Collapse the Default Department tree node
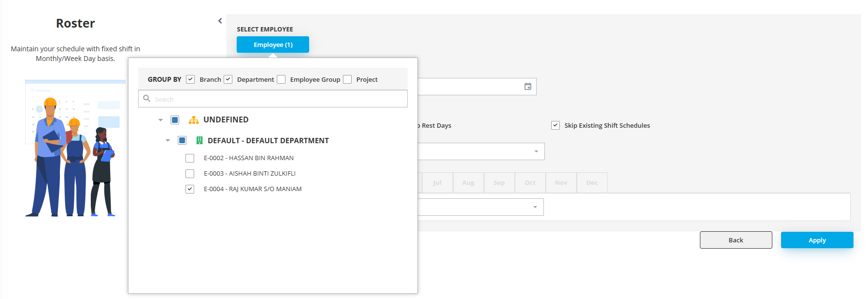Viewport: 868px width, 299px height. pyautogui.click(x=168, y=141)
